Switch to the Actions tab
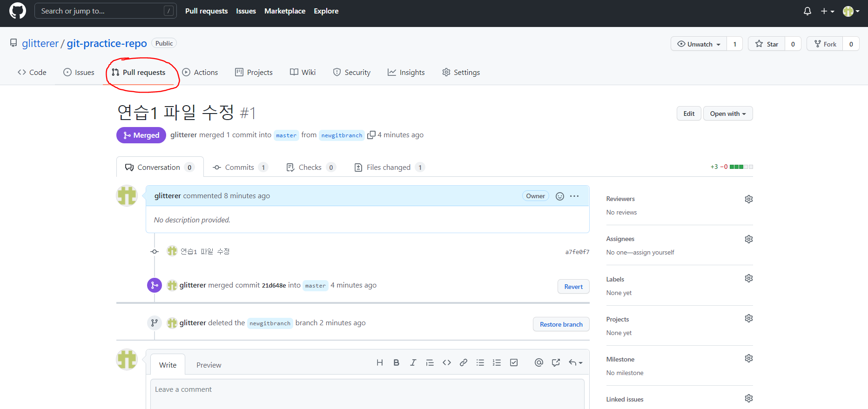 (200, 72)
